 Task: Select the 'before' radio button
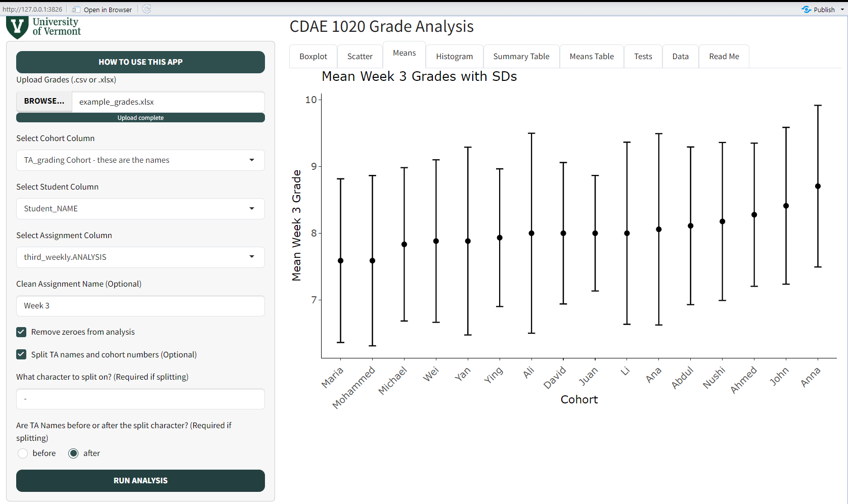(x=23, y=453)
